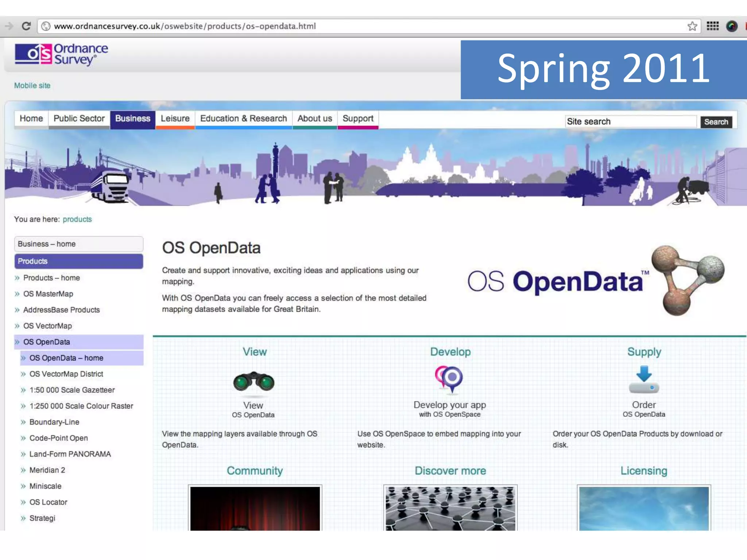The height and width of the screenshot is (560, 747).
Task: Click the Order OS OpenData download icon
Action: [644, 379]
